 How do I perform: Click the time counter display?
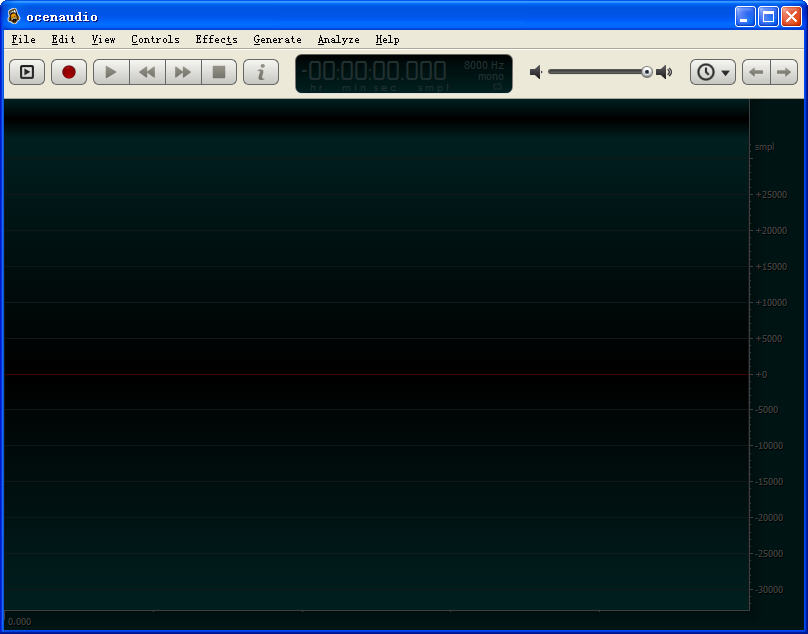click(x=375, y=71)
